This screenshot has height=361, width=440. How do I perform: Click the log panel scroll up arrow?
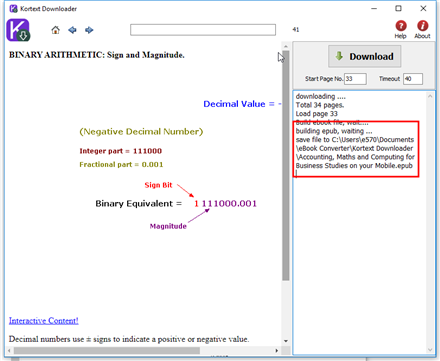[x=430, y=96]
